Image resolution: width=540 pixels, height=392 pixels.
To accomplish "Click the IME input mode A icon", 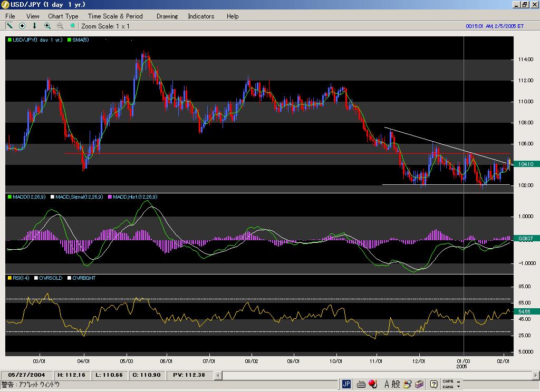I will pos(387,384).
